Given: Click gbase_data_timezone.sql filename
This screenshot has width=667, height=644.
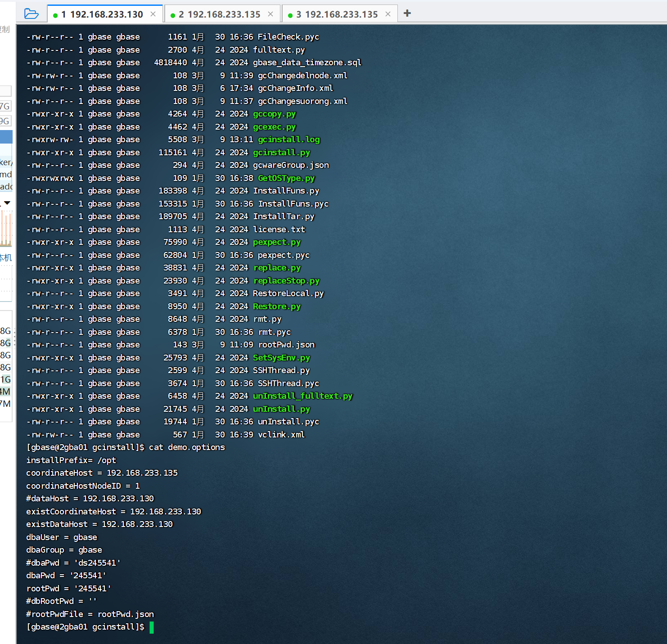Looking at the screenshot, I should click(x=307, y=63).
